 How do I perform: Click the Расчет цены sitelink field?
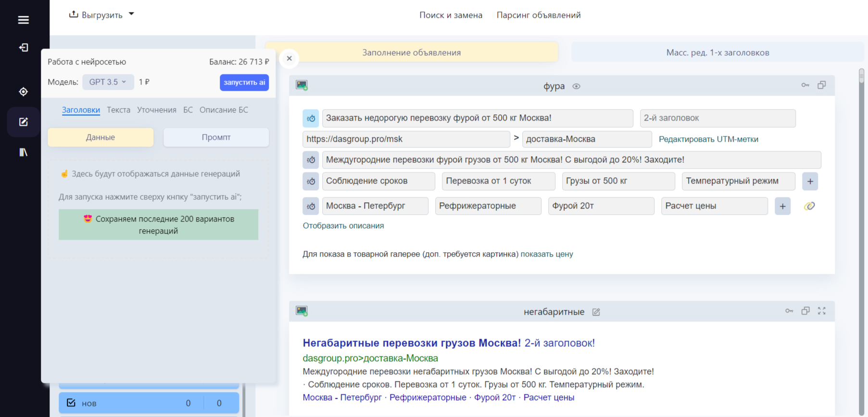[714, 206]
